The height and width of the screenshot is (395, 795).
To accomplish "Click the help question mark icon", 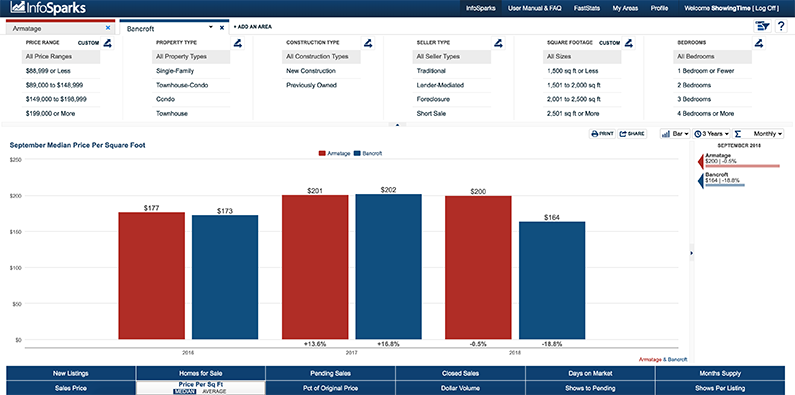I will pyautogui.click(x=781, y=26).
